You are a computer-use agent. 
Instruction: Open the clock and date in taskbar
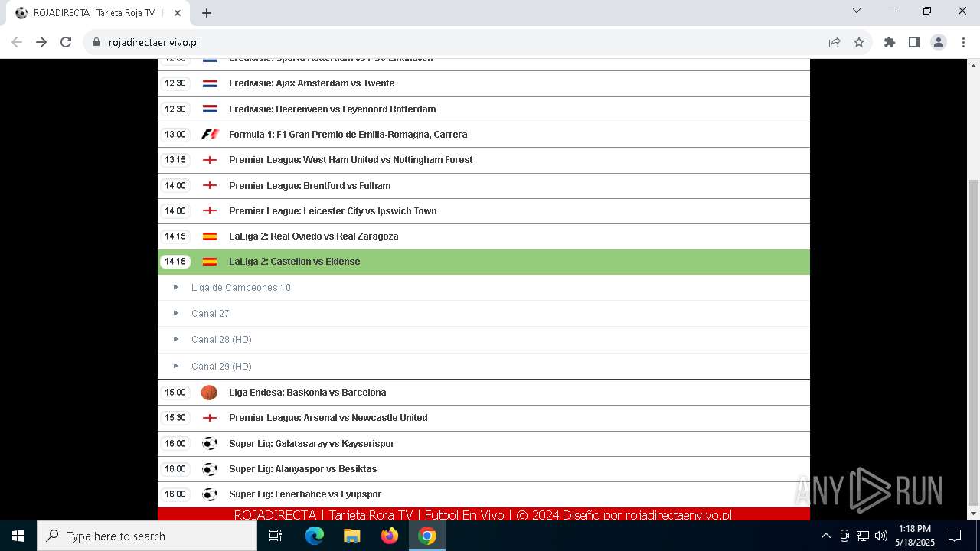tap(915, 536)
